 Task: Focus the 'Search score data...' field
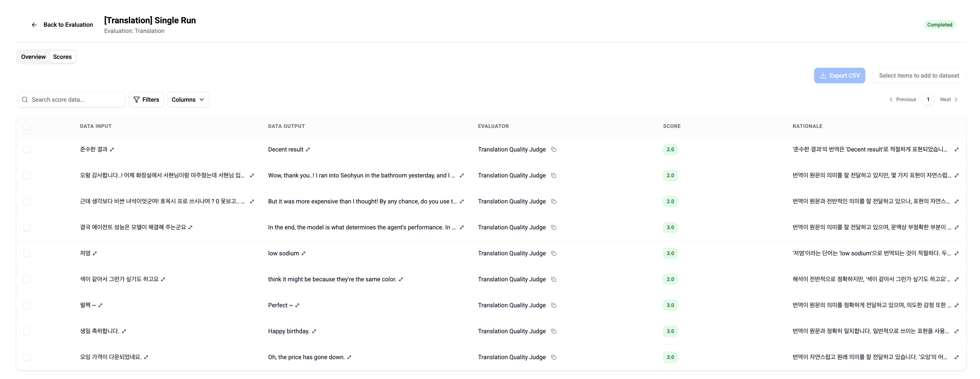click(x=72, y=100)
